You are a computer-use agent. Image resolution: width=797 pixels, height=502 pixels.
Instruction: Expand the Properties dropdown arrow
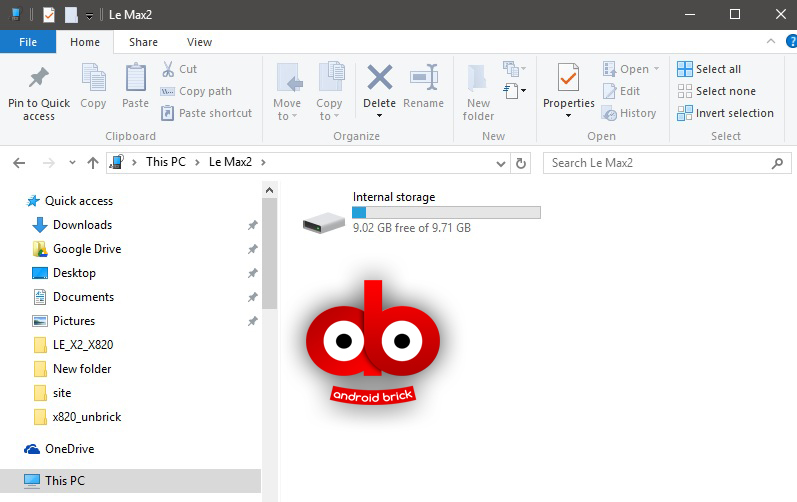(x=568, y=116)
